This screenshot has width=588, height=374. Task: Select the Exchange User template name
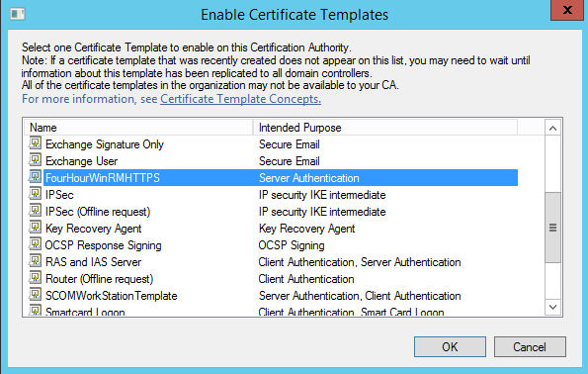[81, 161]
